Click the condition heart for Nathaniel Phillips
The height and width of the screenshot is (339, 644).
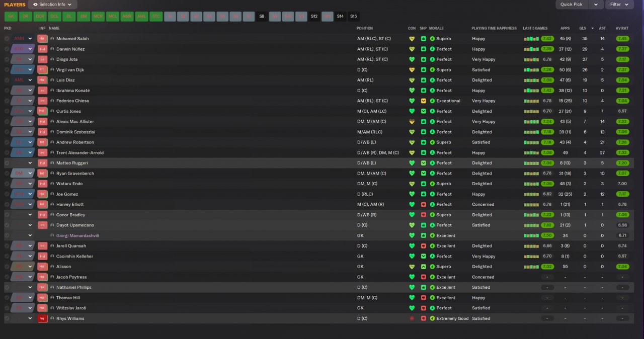(x=412, y=288)
